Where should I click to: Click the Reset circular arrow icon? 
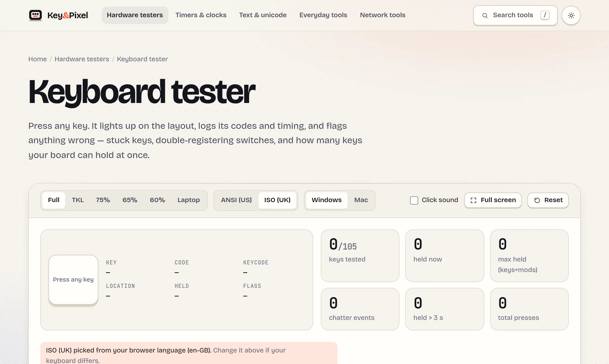537,200
